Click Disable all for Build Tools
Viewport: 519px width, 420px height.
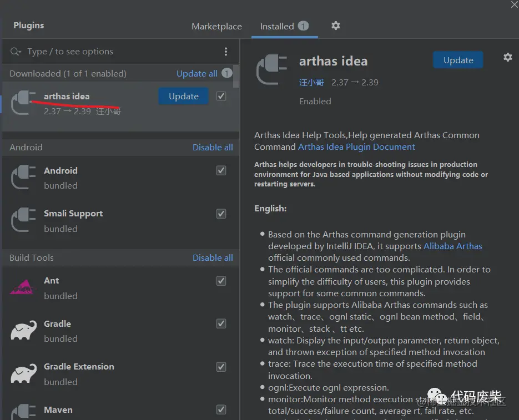coord(213,257)
